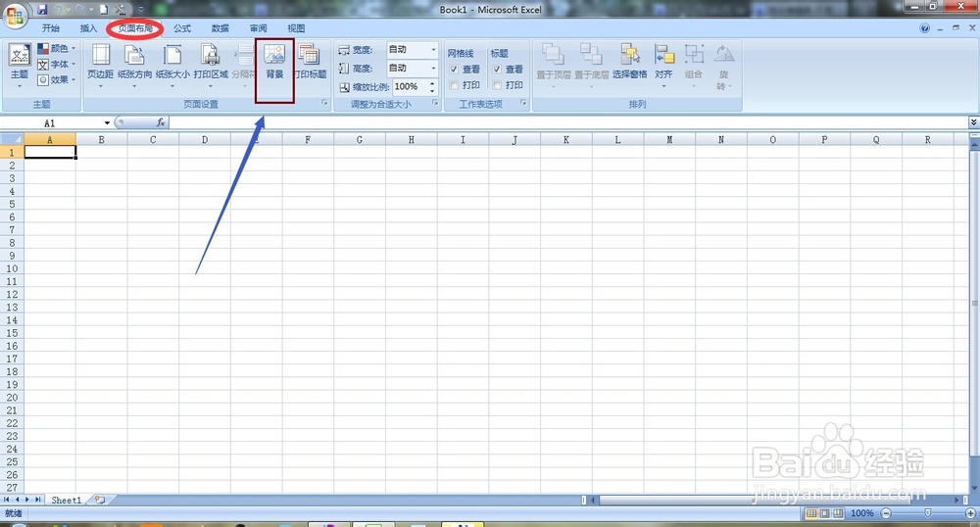Open the Margins (页边距) menu
The image size is (980, 527).
tap(100, 66)
